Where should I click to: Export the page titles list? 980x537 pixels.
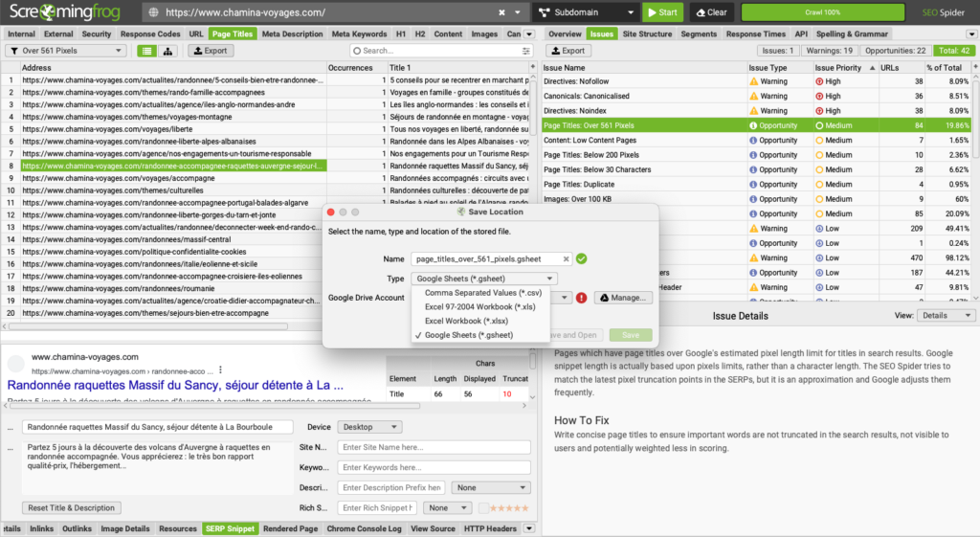click(210, 51)
